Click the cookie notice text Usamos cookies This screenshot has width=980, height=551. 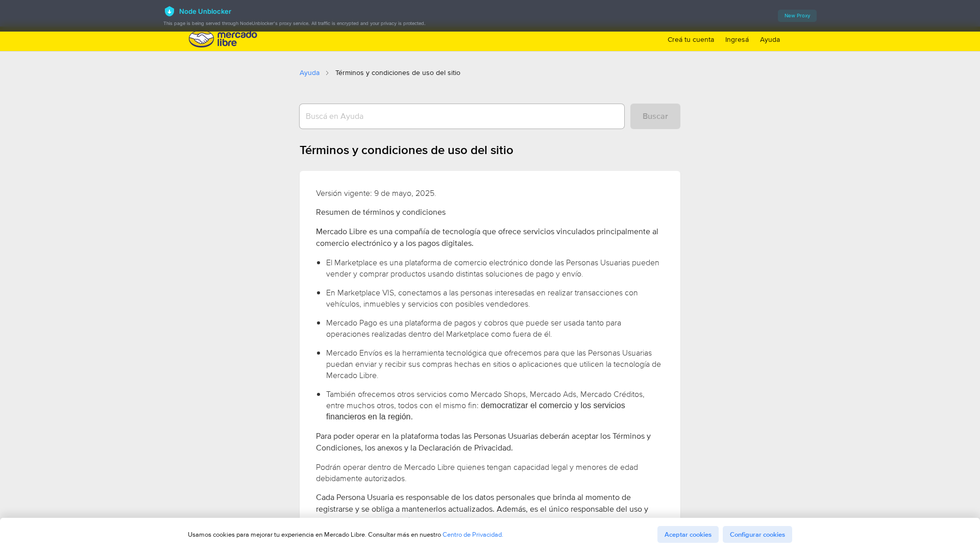314,535
